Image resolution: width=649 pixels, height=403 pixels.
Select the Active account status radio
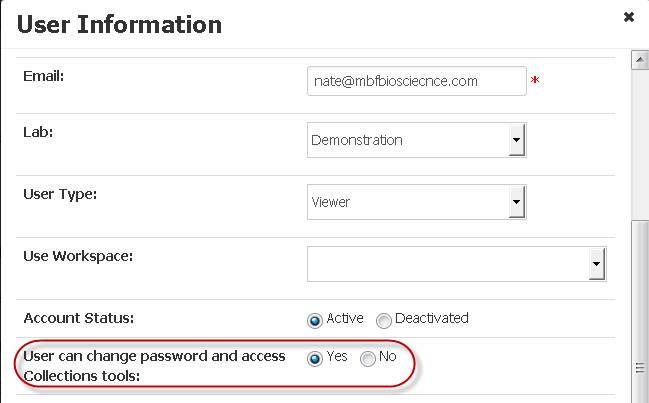point(315,320)
